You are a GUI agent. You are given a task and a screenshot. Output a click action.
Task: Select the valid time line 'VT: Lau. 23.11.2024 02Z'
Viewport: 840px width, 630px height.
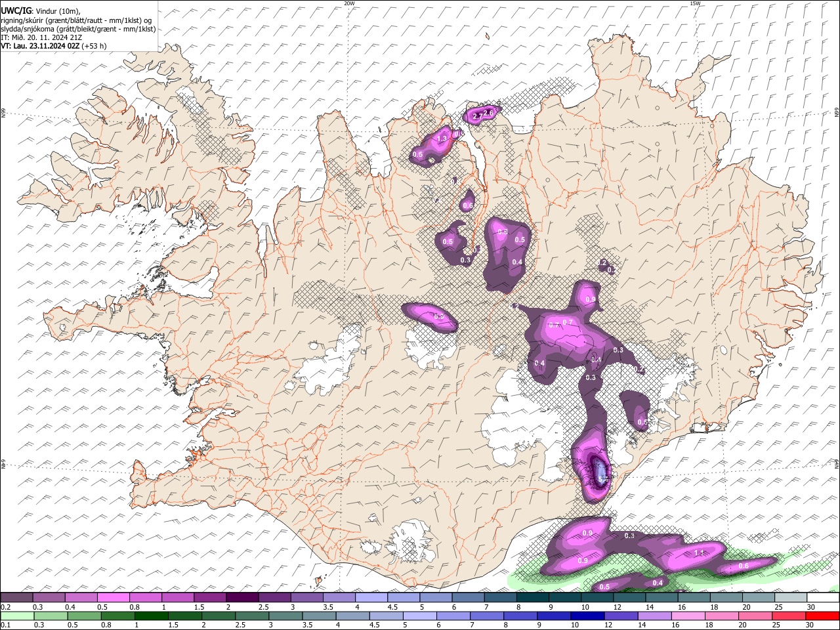(x=41, y=46)
